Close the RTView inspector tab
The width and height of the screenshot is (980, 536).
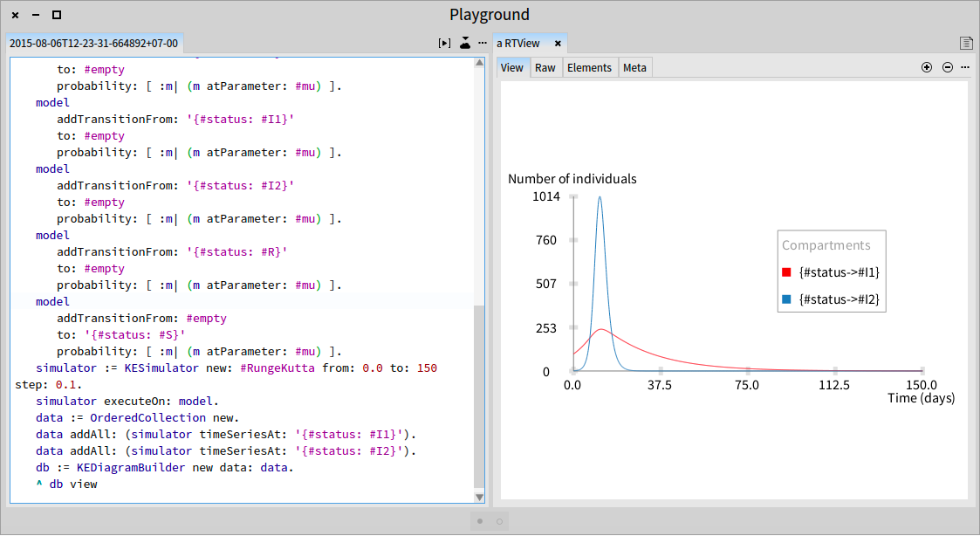(558, 43)
